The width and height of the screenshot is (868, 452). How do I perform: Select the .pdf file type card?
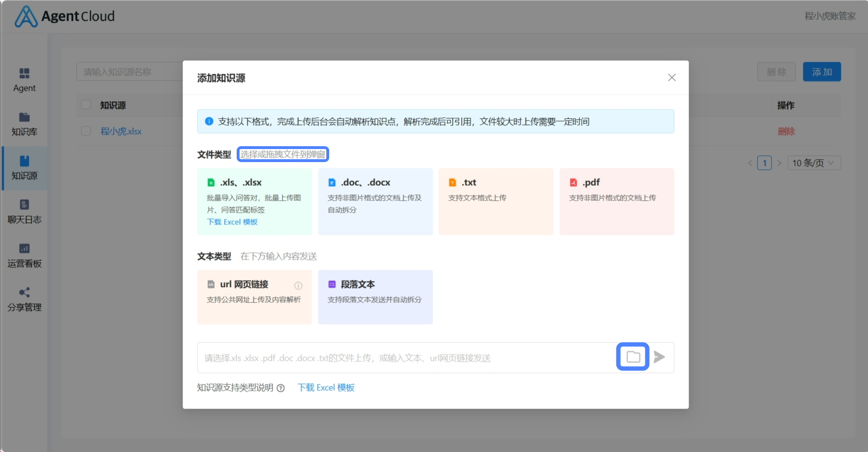point(617,202)
